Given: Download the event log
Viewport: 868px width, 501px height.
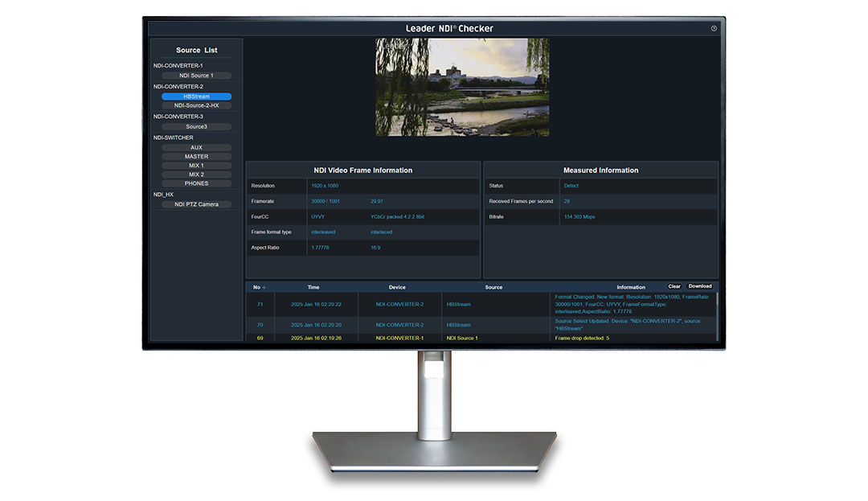Looking at the screenshot, I should click(699, 286).
